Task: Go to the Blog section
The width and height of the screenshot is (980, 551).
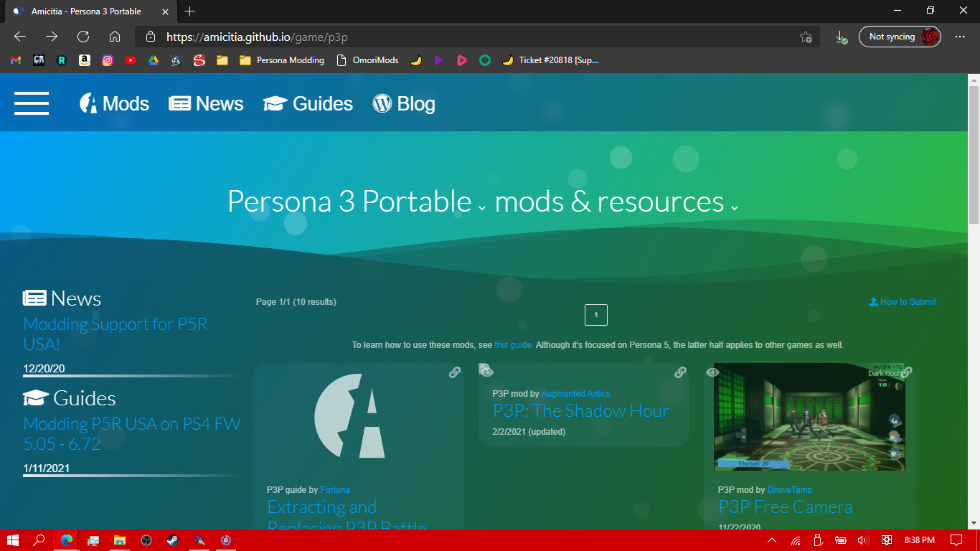Action: coord(404,103)
